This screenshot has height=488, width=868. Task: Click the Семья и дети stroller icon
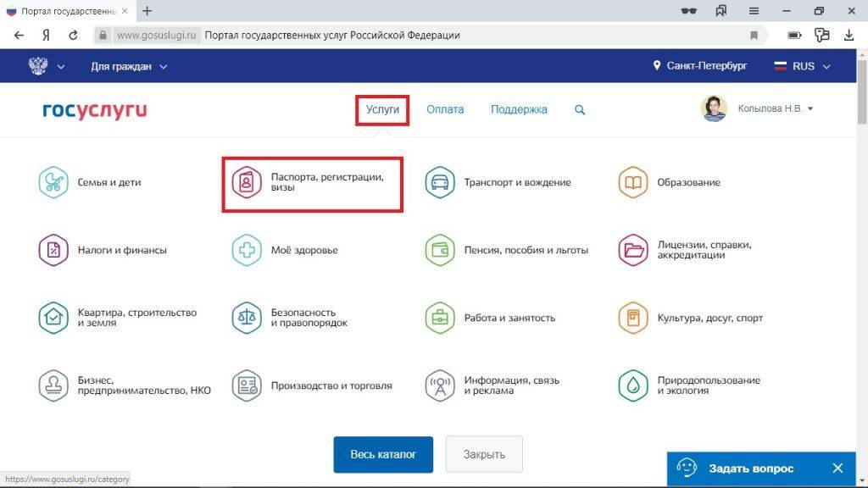pyautogui.click(x=53, y=182)
